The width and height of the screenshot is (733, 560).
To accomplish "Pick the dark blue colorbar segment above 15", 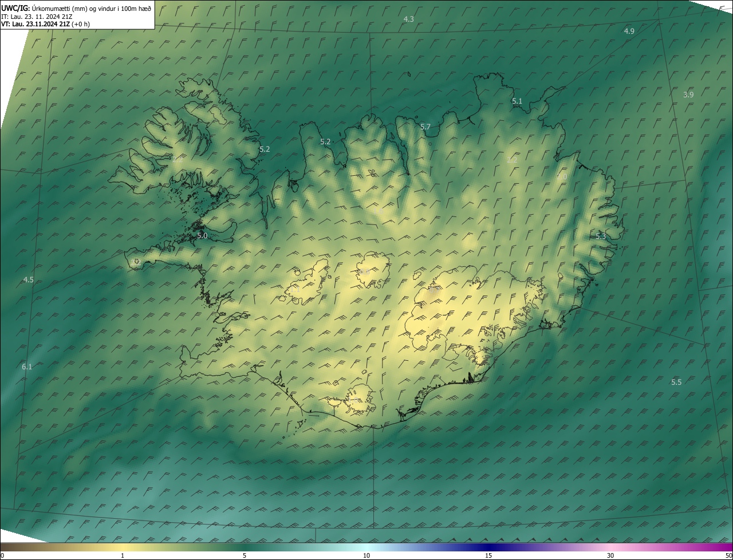I will pyautogui.click(x=488, y=547).
